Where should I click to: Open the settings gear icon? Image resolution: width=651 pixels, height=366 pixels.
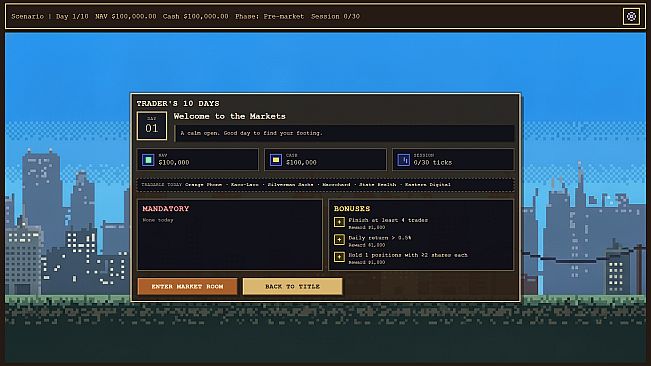click(x=631, y=17)
